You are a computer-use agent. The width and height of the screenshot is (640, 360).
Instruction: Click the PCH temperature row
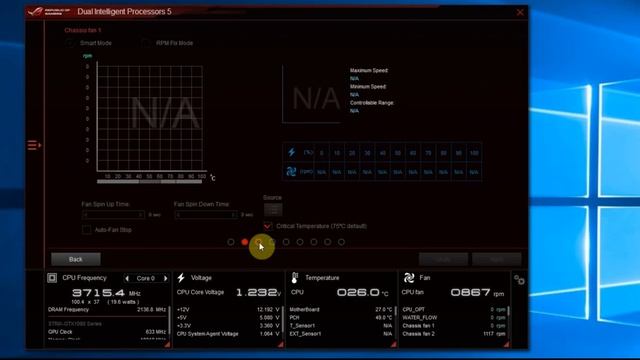[x=341, y=318]
